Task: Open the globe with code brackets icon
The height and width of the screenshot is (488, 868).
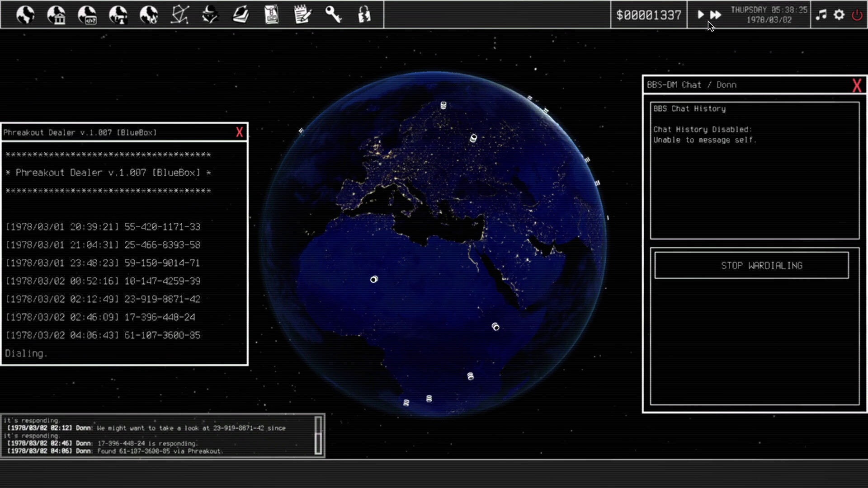Action: tap(87, 15)
